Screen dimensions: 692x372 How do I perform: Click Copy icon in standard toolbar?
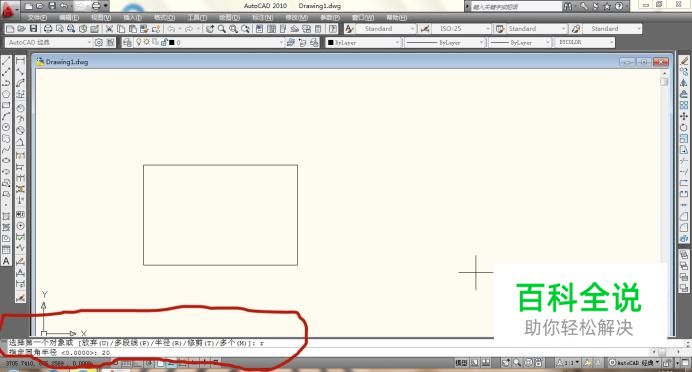[x=121, y=29]
